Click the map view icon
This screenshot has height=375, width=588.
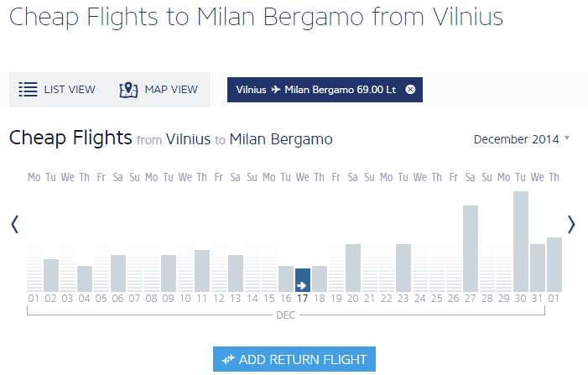[x=128, y=89]
